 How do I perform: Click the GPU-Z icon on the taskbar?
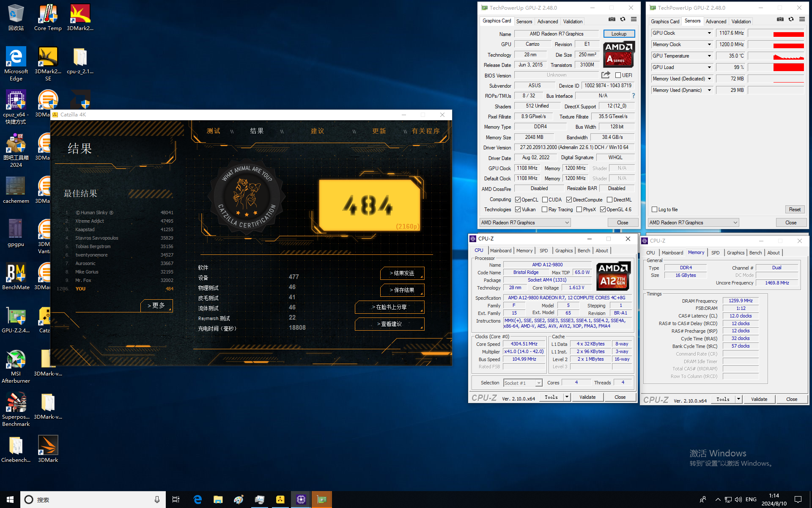pos(322,500)
